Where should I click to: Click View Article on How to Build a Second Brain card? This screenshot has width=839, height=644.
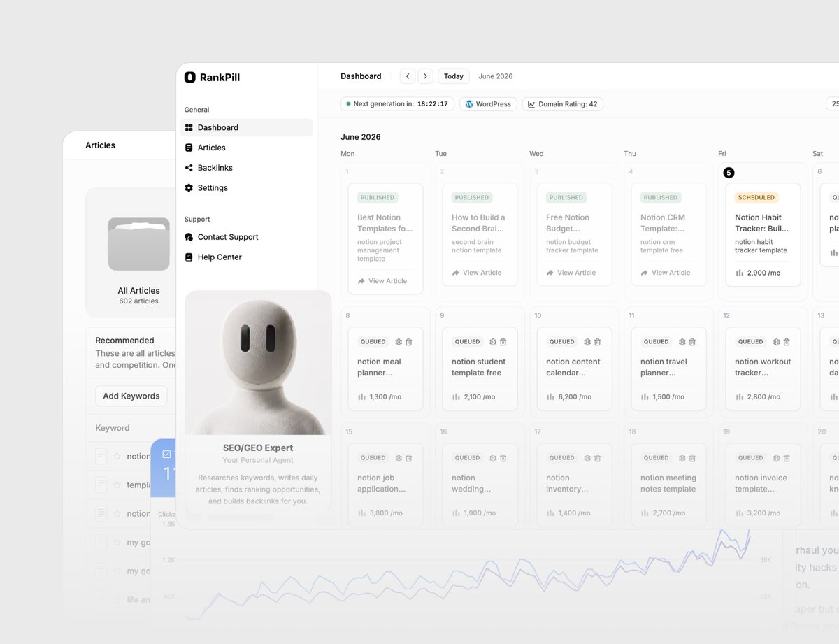point(477,273)
